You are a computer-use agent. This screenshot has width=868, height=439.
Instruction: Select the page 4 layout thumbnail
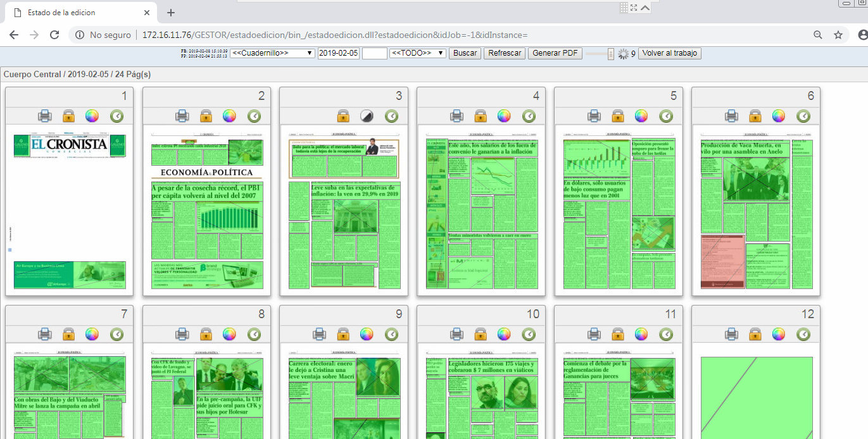coord(481,210)
